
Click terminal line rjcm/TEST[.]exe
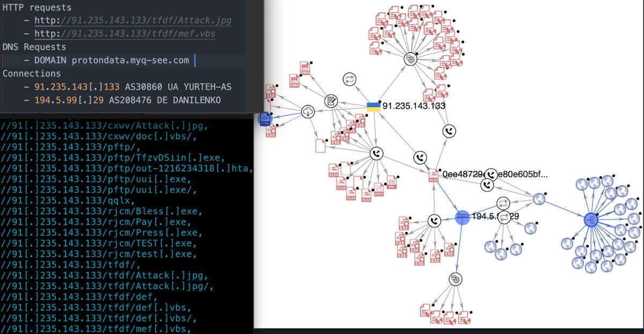coord(99,244)
